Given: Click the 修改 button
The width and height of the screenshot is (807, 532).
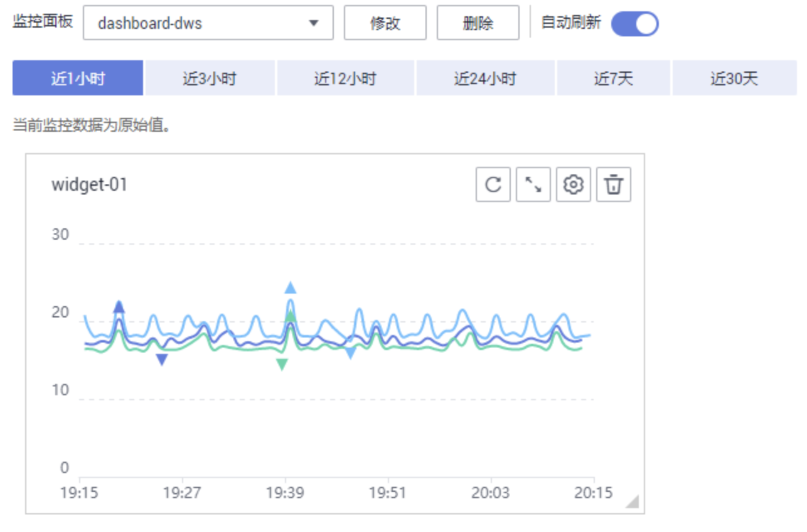Looking at the screenshot, I should 385,23.
